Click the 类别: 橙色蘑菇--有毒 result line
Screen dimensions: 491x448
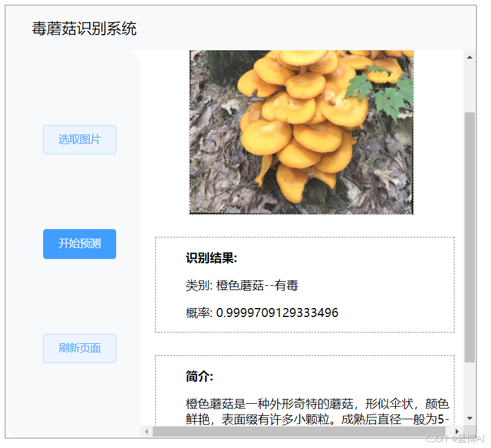coord(242,286)
